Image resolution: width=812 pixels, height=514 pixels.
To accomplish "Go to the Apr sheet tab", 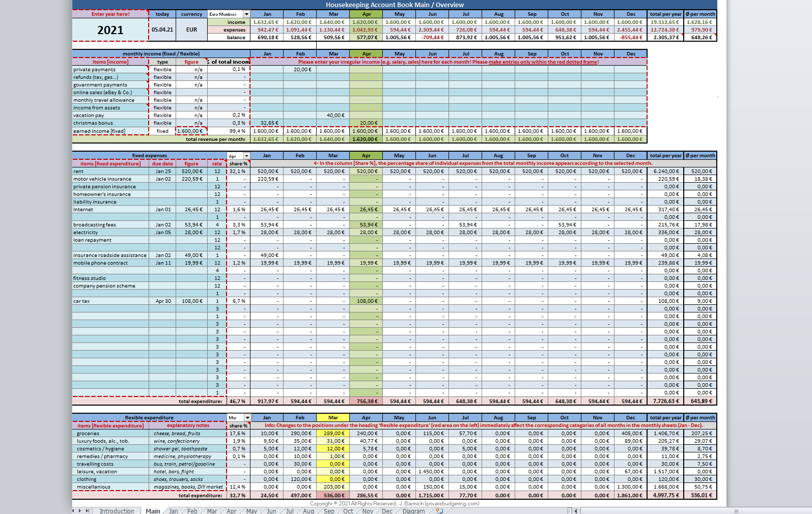I will [231, 511].
